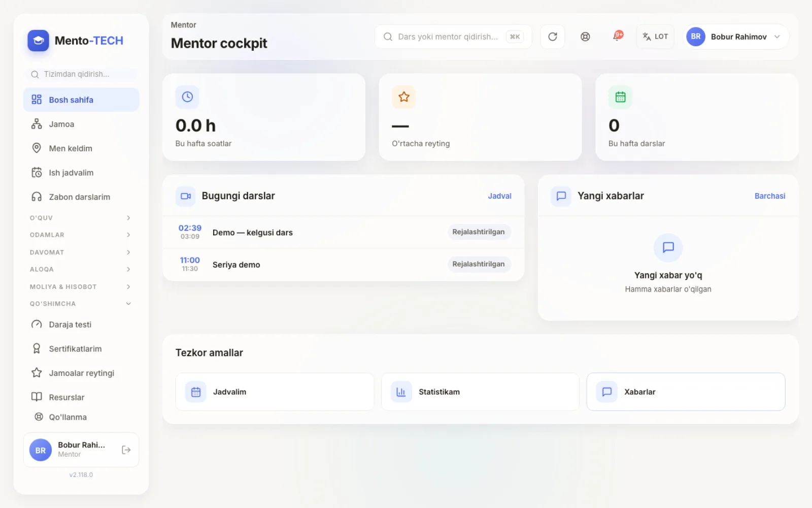Click the Mento-TECH graduation cap logo
Image resolution: width=812 pixels, height=508 pixels.
click(x=38, y=41)
